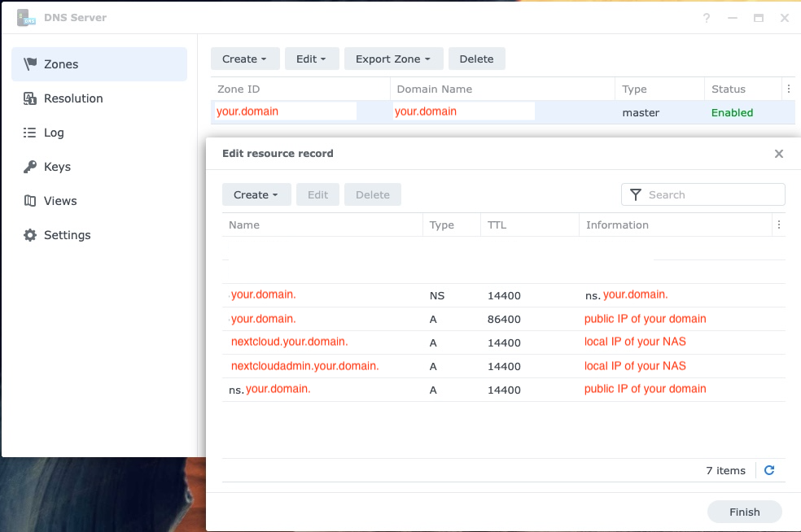The image size is (801, 532).
Task: Select Resolution entry in the left menu
Action: pos(75,98)
